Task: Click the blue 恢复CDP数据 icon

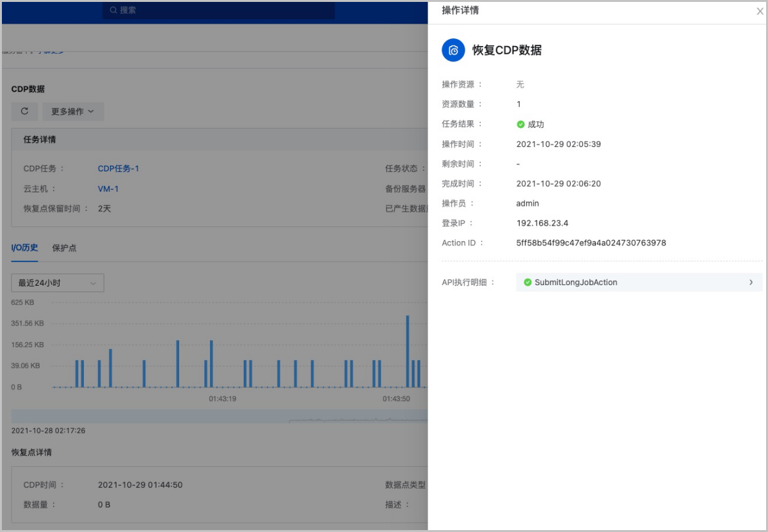Action: point(453,50)
